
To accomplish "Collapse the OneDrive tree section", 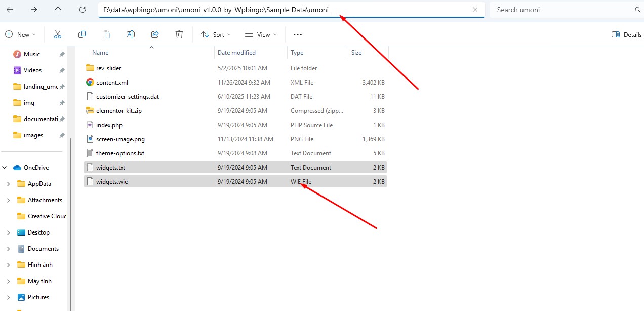I will tap(5, 168).
